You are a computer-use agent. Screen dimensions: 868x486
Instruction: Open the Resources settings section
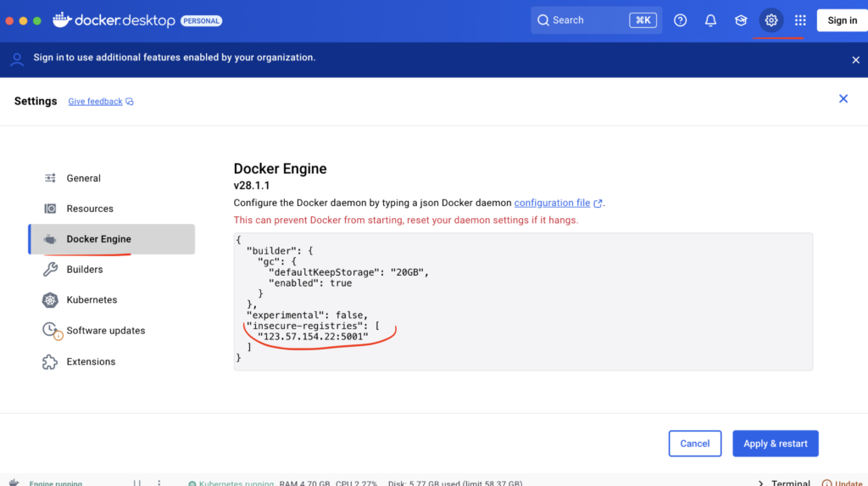pos(111,209)
